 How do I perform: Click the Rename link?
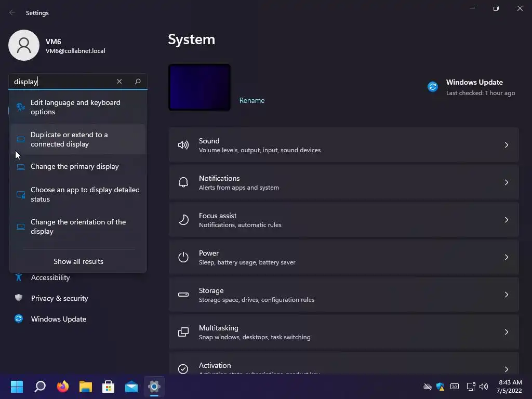coord(252,100)
